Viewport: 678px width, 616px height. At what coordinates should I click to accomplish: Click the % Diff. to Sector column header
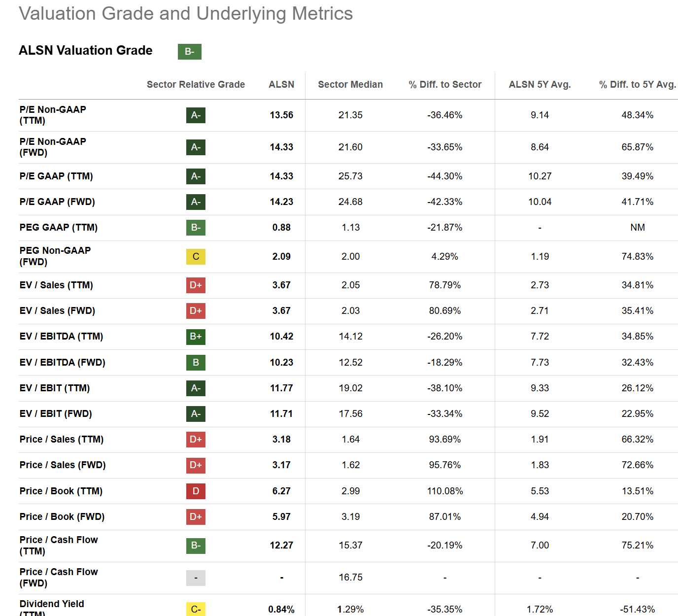445,85
